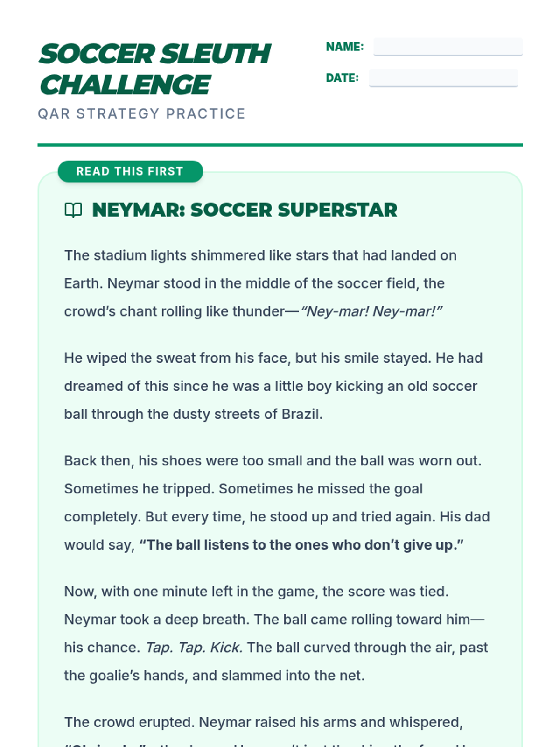Click the green horizontal divider under the header
The width and height of the screenshot is (560, 747).
coord(280,145)
